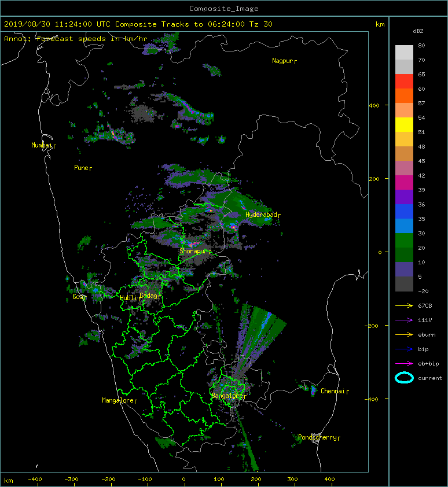The image size is (448, 487).
Task: Click the value -20 on dBZ scale
Action: click(423, 292)
